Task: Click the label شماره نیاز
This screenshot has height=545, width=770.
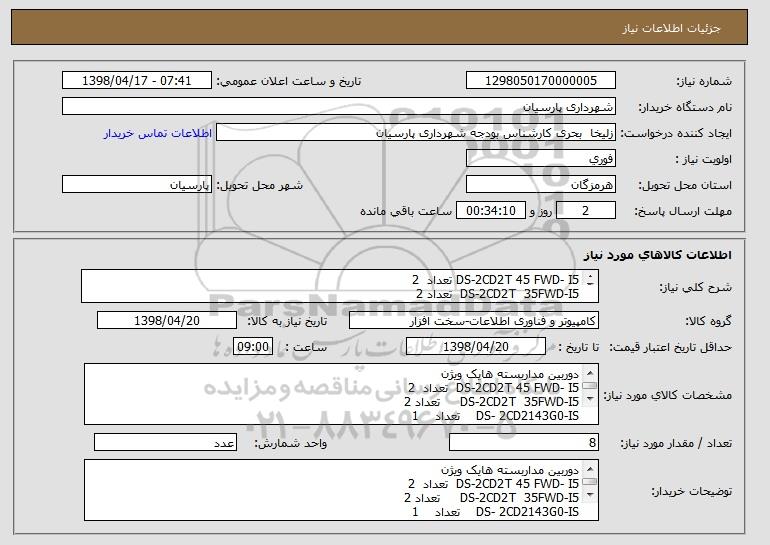Action: pyautogui.click(x=704, y=81)
